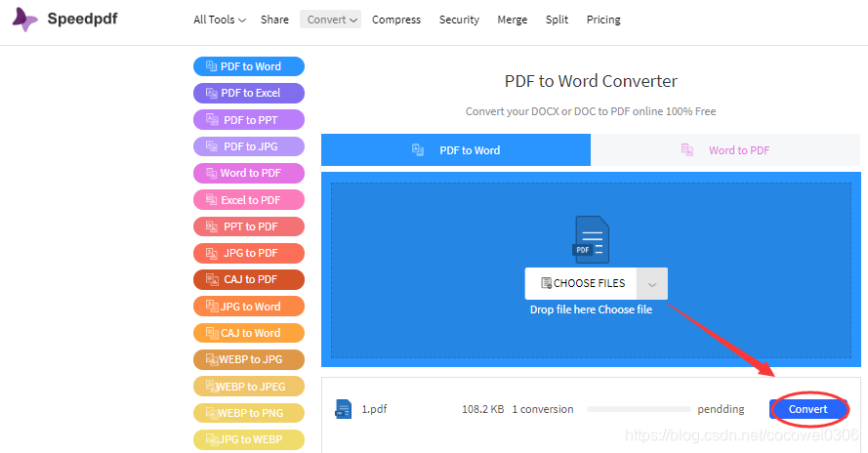868x453 pixels.
Task: Click the icon on JPG to PDF sidebar button
Action: (x=212, y=253)
